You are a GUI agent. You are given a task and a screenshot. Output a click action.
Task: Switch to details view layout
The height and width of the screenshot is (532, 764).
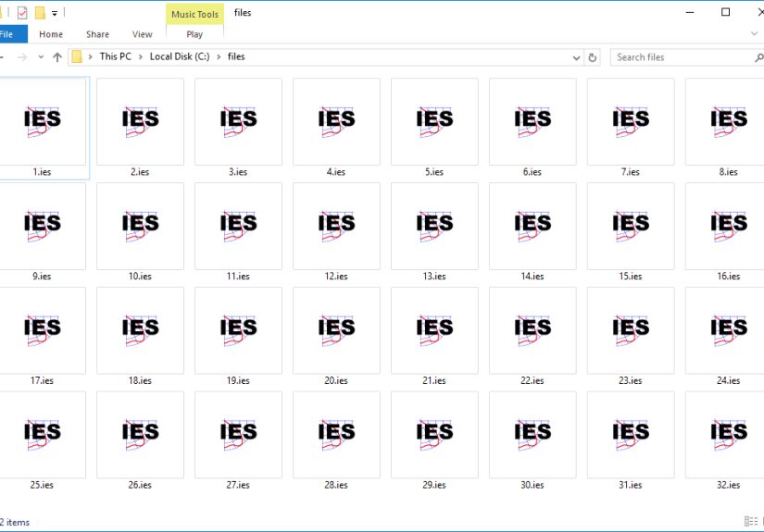(x=751, y=521)
